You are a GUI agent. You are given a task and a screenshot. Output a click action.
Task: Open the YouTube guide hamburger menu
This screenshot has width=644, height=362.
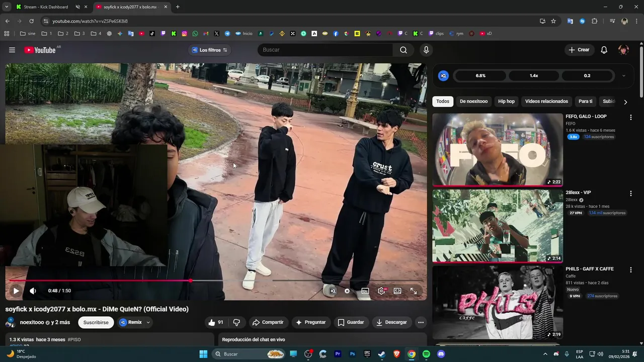[12, 50]
